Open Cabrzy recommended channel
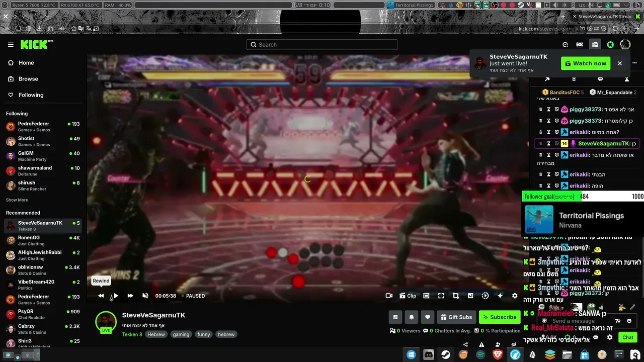The image size is (644, 362). (x=43, y=329)
